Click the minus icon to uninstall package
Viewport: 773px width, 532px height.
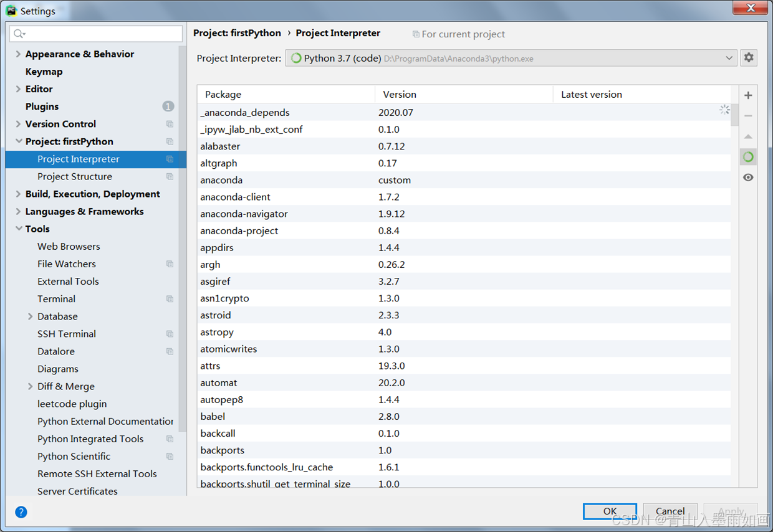tap(748, 116)
